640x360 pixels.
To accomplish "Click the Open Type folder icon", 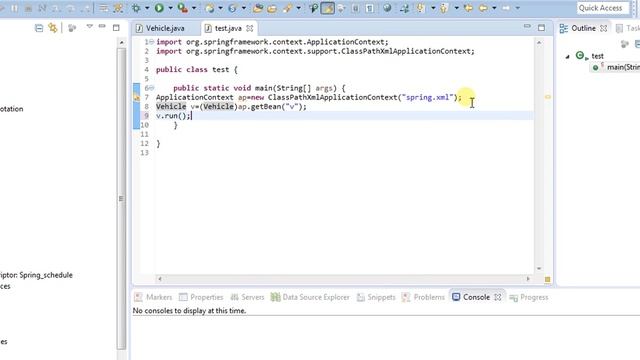I will (258, 8).
